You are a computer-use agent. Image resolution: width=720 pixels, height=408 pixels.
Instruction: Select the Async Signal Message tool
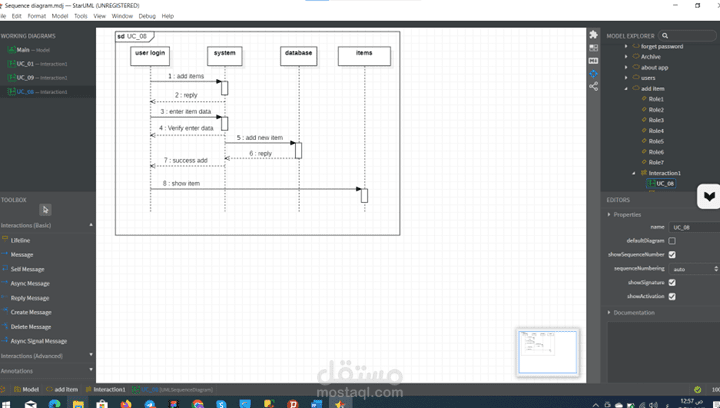(39, 341)
